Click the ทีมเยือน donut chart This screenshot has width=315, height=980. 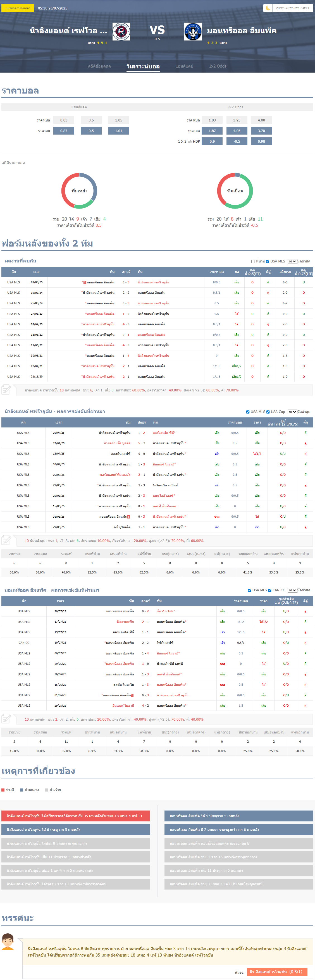[x=235, y=191]
